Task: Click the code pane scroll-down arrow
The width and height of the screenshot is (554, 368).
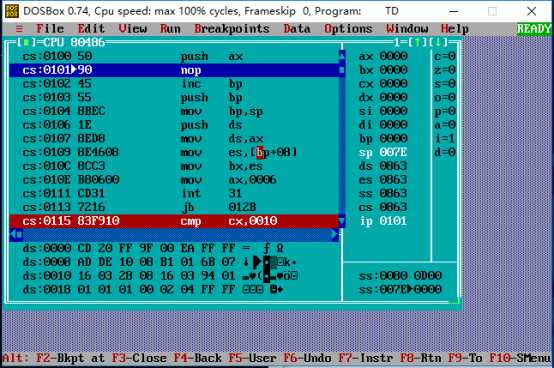Action: 342,221
